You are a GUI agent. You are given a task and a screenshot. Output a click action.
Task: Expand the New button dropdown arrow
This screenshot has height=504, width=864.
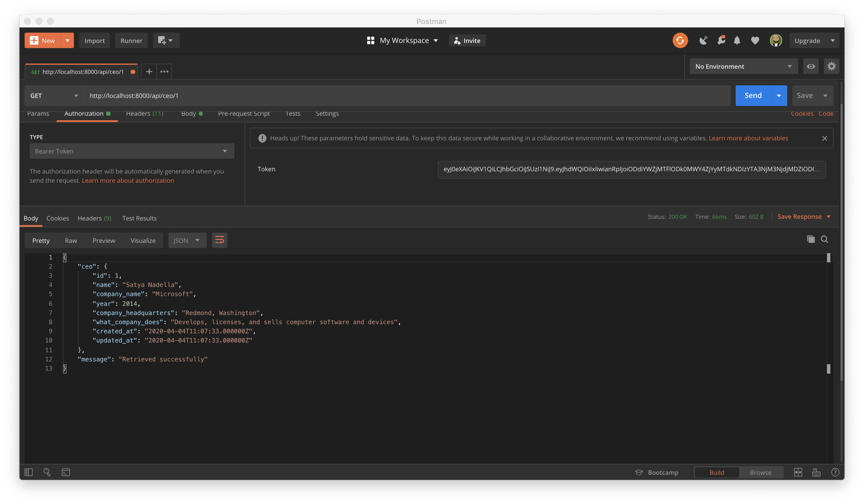pyautogui.click(x=67, y=40)
